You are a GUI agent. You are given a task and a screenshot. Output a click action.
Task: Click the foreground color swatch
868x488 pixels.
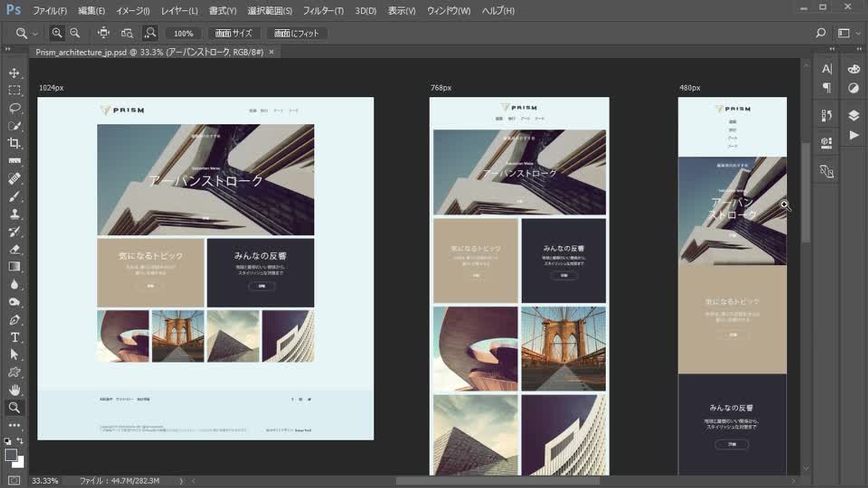click(11, 455)
